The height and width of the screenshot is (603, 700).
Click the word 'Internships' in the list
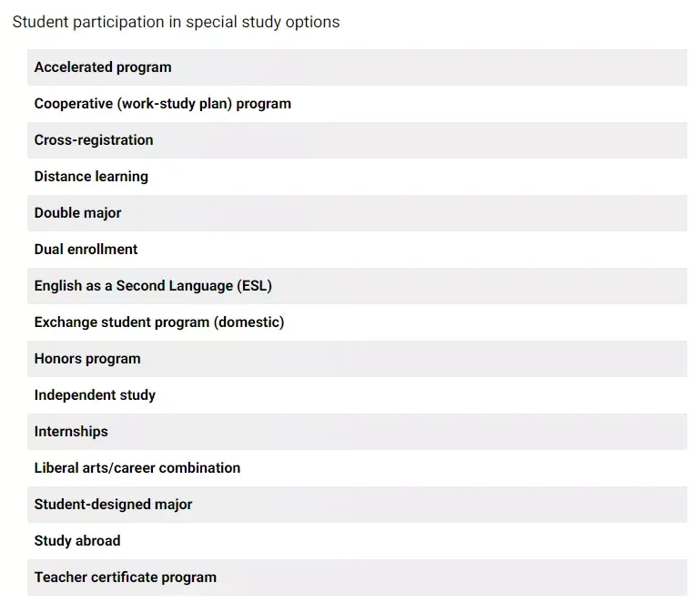pos(71,432)
